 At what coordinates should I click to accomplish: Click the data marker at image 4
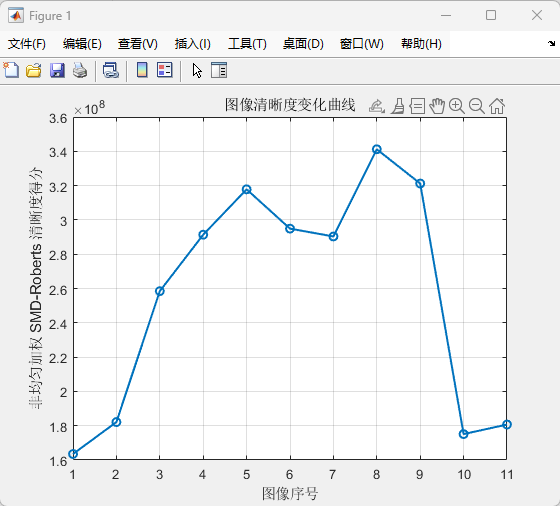coord(203,235)
